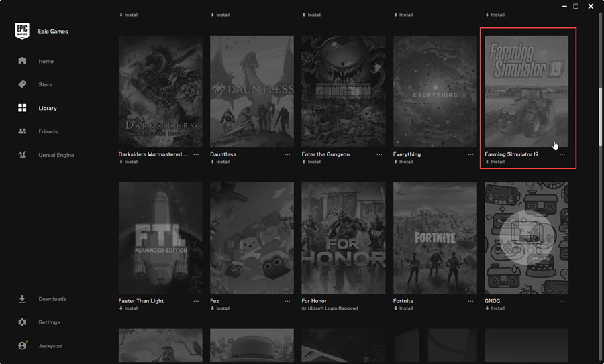Select the Library grid icon
Viewport: 604px width, 364px height.
22,108
